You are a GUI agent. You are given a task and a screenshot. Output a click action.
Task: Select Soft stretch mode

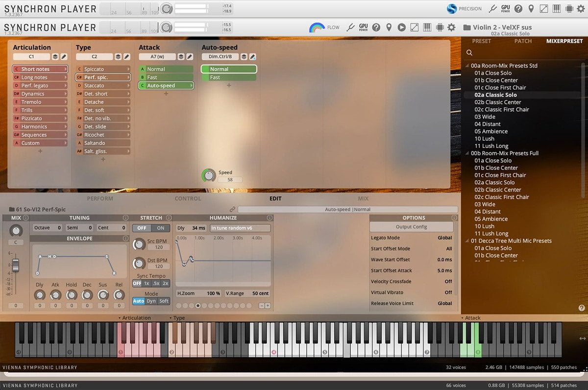point(164,301)
